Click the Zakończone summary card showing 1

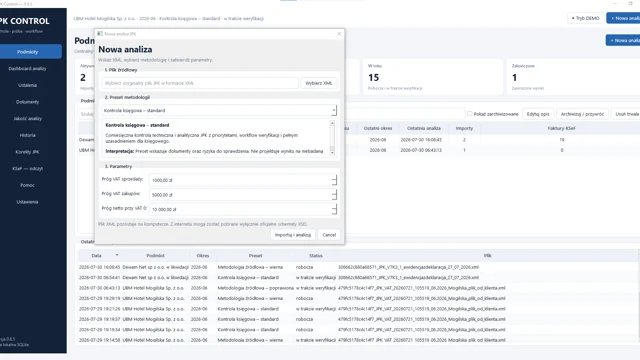573,77
